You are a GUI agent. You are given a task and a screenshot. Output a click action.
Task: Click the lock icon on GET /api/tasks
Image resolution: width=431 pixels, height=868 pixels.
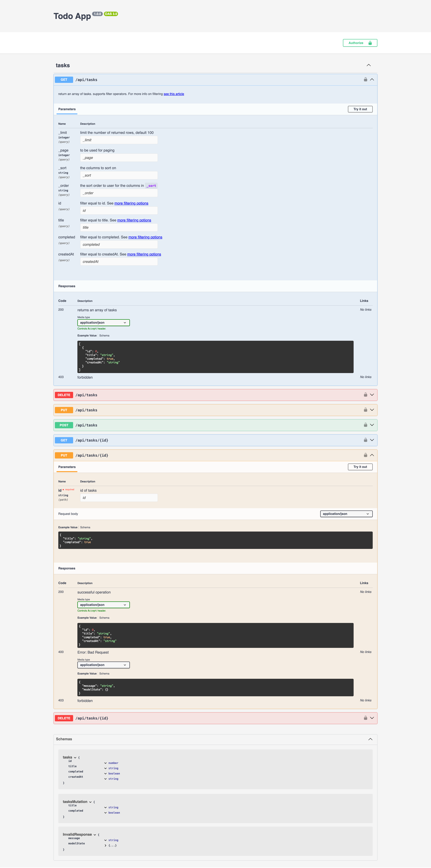(365, 79)
